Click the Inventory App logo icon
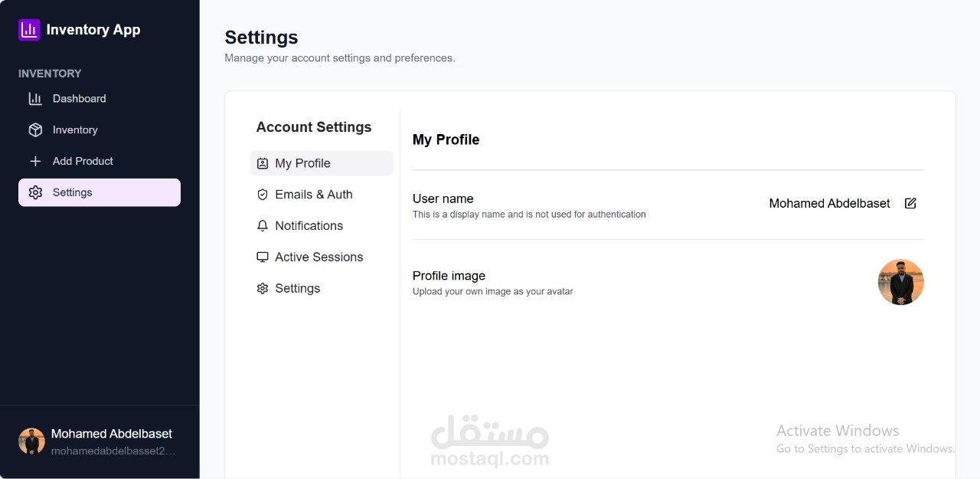Image resolution: width=980 pixels, height=479 pixels. point(29,30)
